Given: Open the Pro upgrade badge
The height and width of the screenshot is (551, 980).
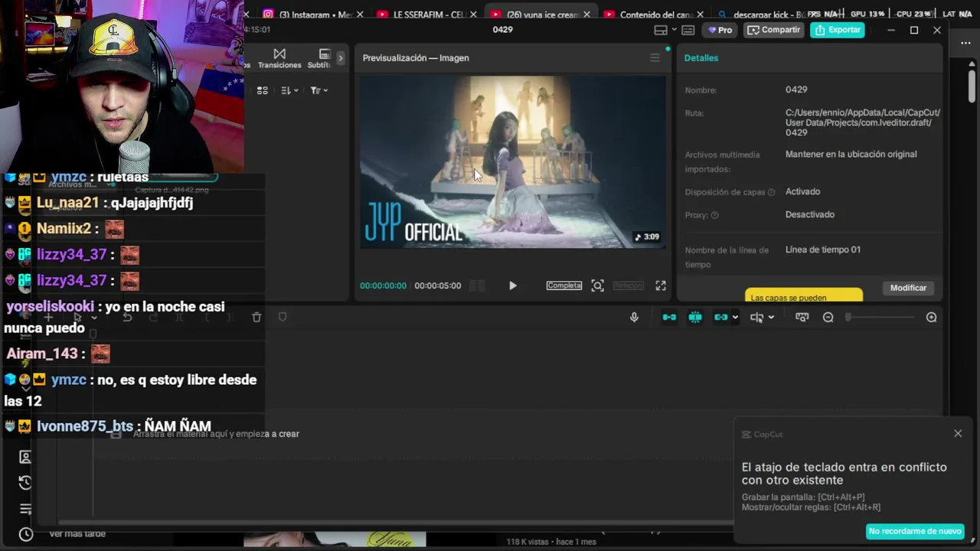Looking at the screenshot, I should tap(720, 30).
